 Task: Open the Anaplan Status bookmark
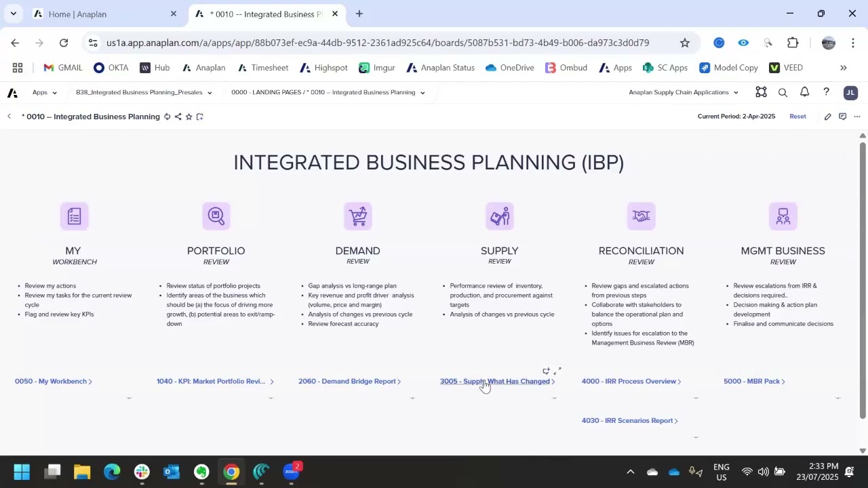click(x=441, y=68)
